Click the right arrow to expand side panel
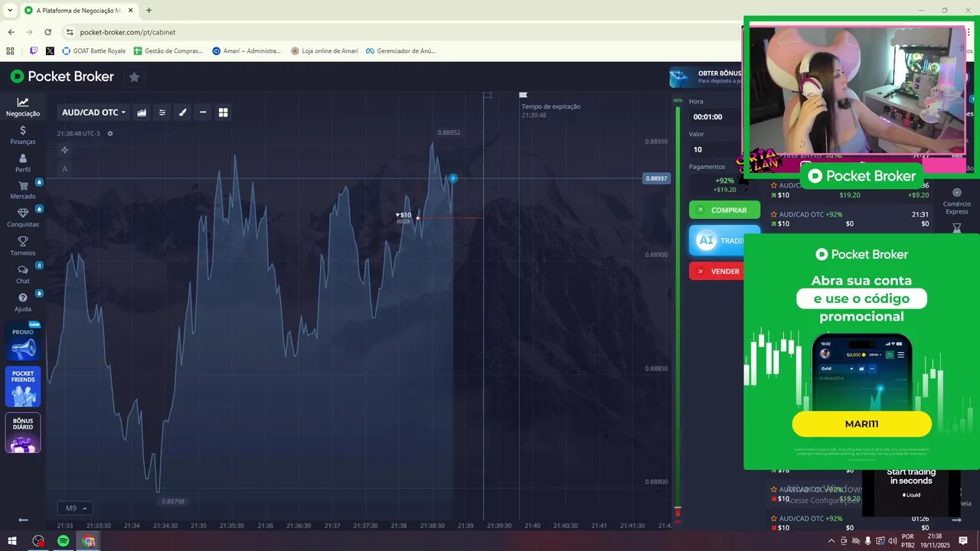Image resolution: width=980 pixels, height=551 pixels. tap(956, 520)
